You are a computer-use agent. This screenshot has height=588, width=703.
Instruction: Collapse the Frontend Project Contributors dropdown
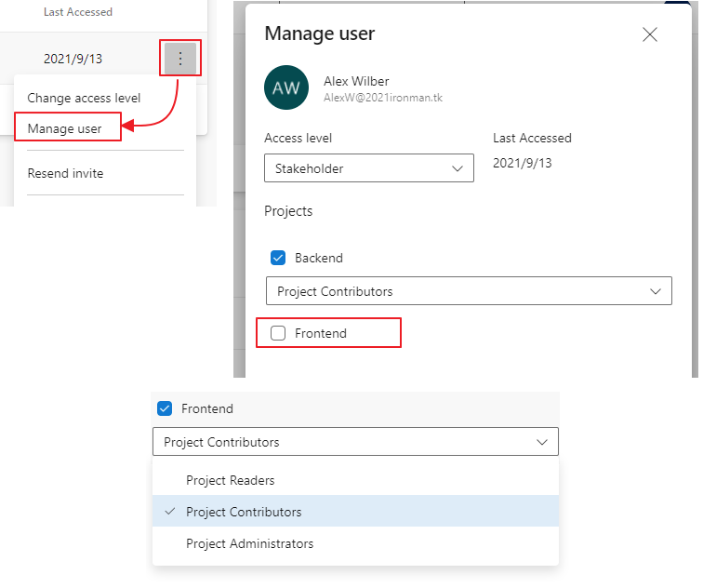pyautogui.click(x=355, y=442)
